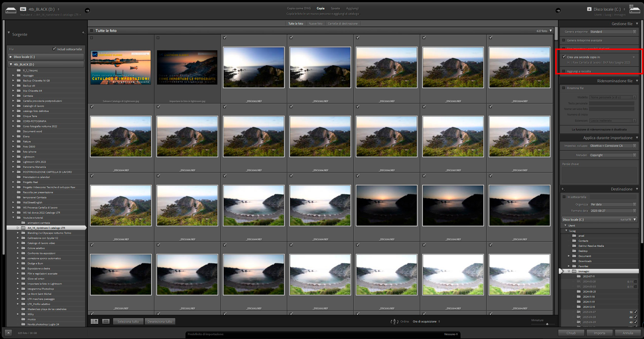Open Organizza Per data dropdown

pyautogui.click(x=613, y=204)
